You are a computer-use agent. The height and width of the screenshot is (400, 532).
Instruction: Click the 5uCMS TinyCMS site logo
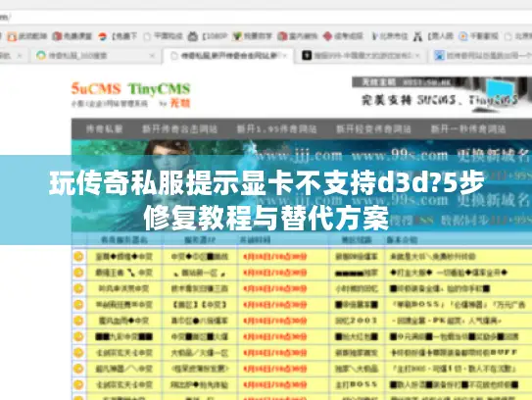[130, 94]
